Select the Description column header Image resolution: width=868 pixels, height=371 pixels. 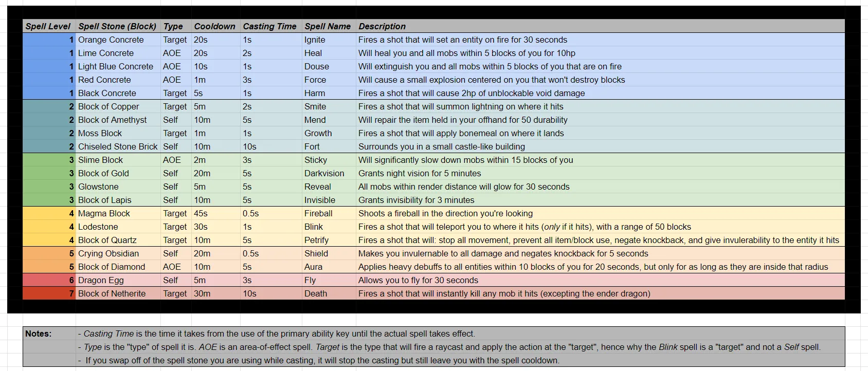click(x=601, y=26)
